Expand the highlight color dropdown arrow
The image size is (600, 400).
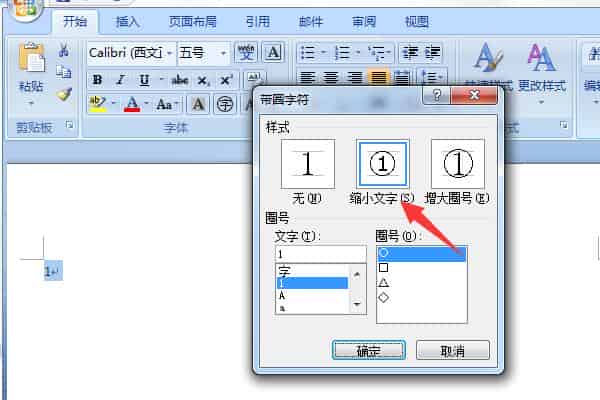click(x=113, y=103)
